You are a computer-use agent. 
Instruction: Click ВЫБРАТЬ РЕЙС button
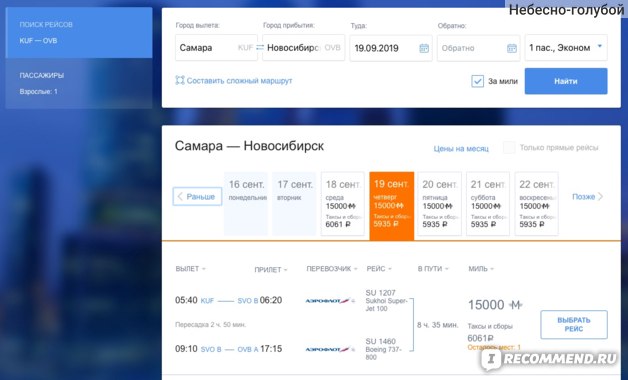tap(574, 324)
